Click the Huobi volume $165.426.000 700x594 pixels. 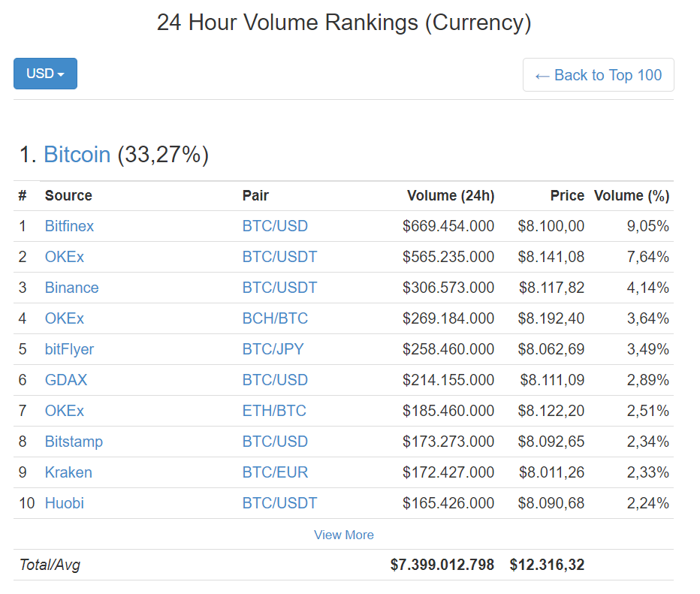click(x=448, y=503)
